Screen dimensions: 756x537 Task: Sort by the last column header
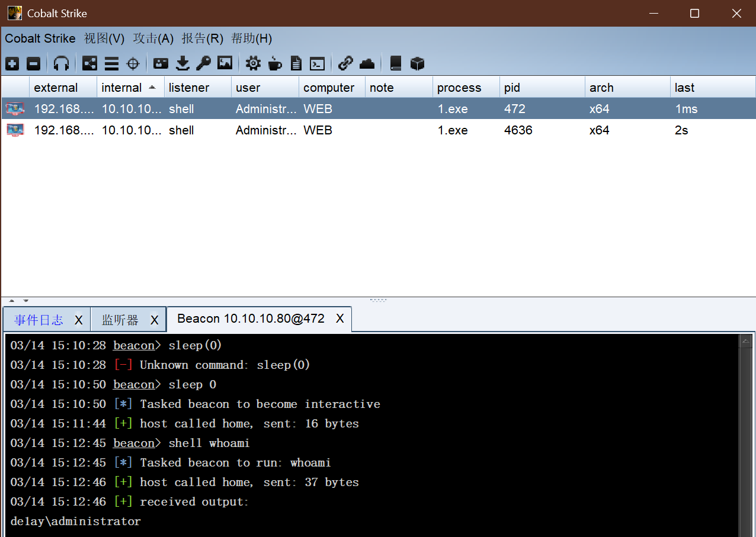pyautogui.click(x=713, y=88)
